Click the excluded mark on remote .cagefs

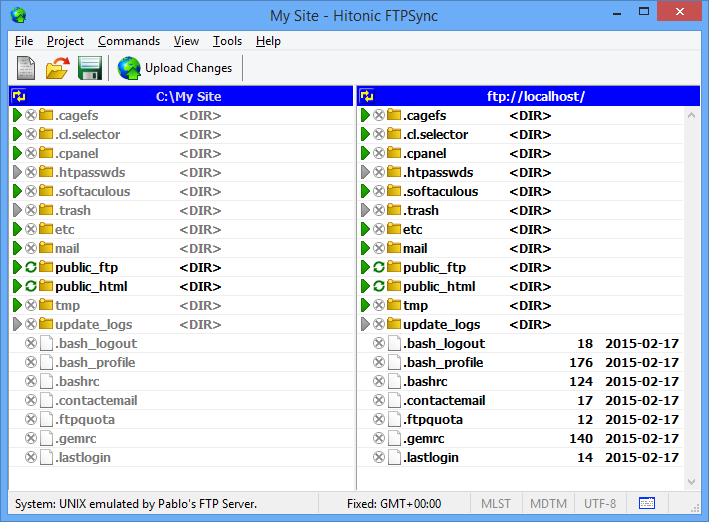coord(379,115)
